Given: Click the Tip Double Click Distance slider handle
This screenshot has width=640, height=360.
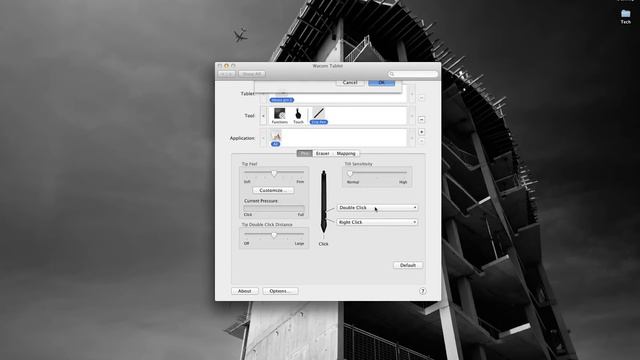Looking at the screenshot, I should click(x=274, y=235).
